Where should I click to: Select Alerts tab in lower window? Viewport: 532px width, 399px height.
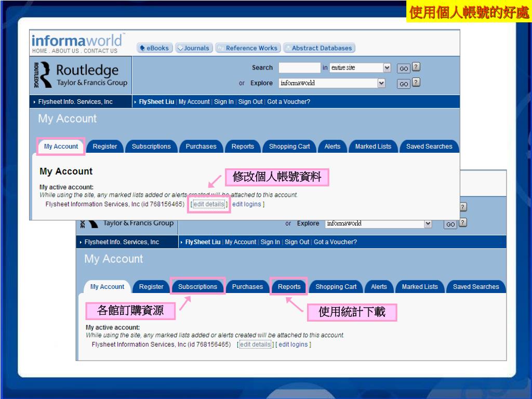point(379,287)
